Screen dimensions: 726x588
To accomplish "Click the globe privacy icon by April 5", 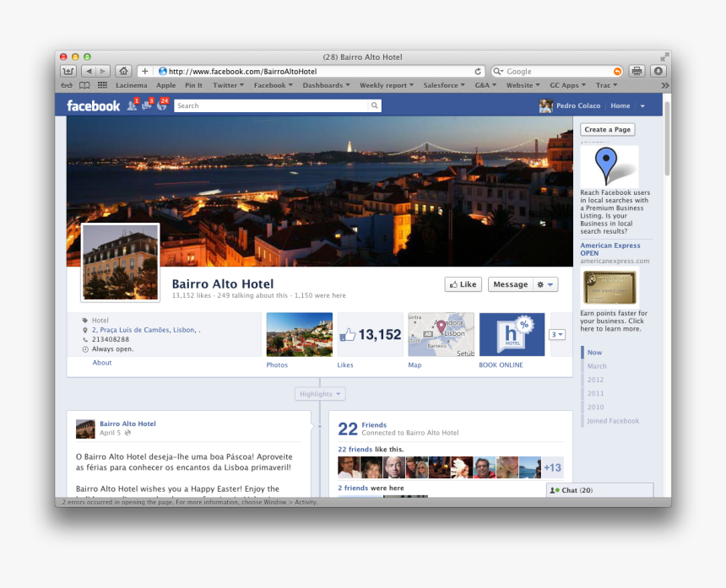I will pos(127,433).
